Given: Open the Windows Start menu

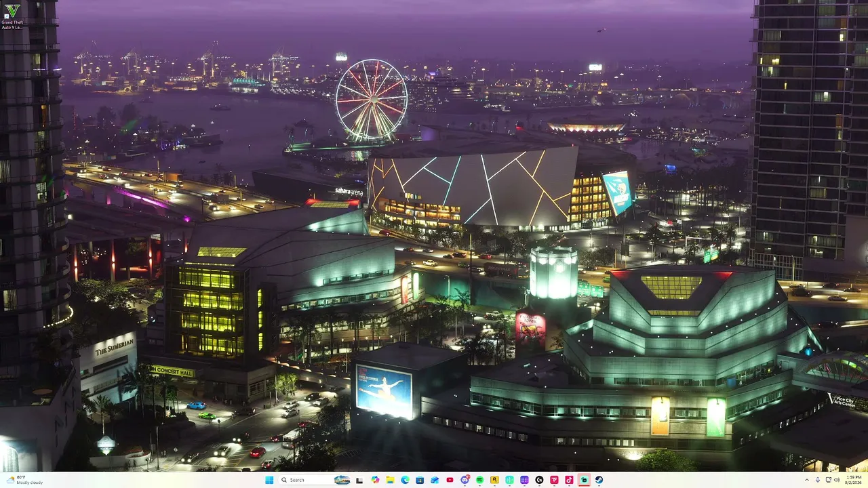Looking at the screenshot, I should tap(269, 480).
